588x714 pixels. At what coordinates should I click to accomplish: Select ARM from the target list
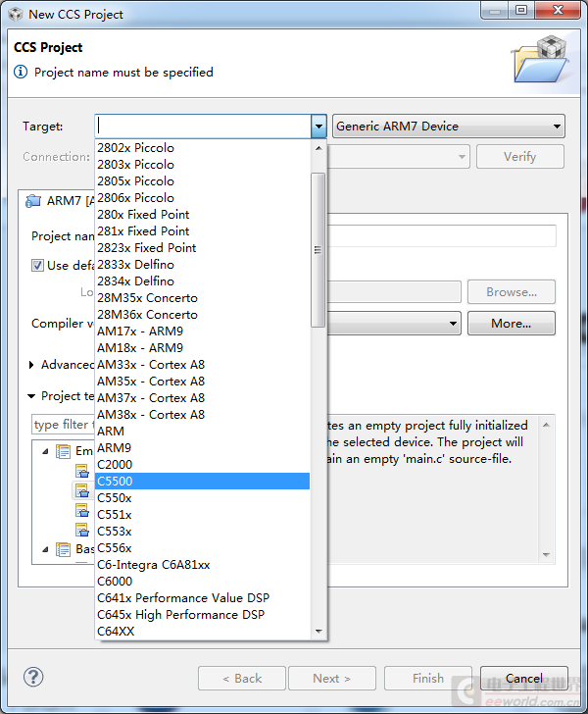[203, 432]
